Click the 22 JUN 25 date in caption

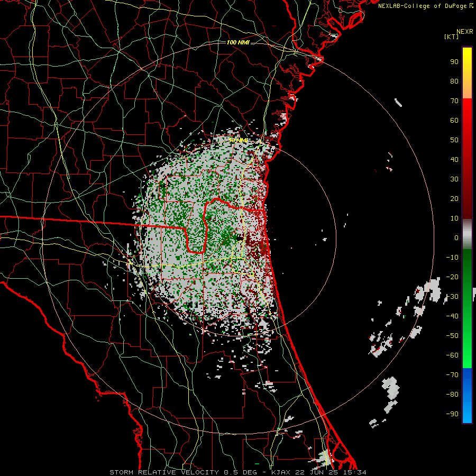click(316, 472)
